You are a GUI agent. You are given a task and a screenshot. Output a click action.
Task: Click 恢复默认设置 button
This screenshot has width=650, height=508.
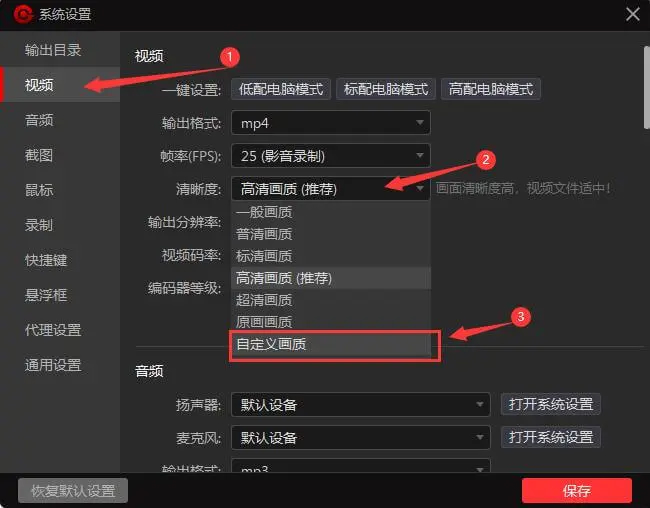coord(73,491)
